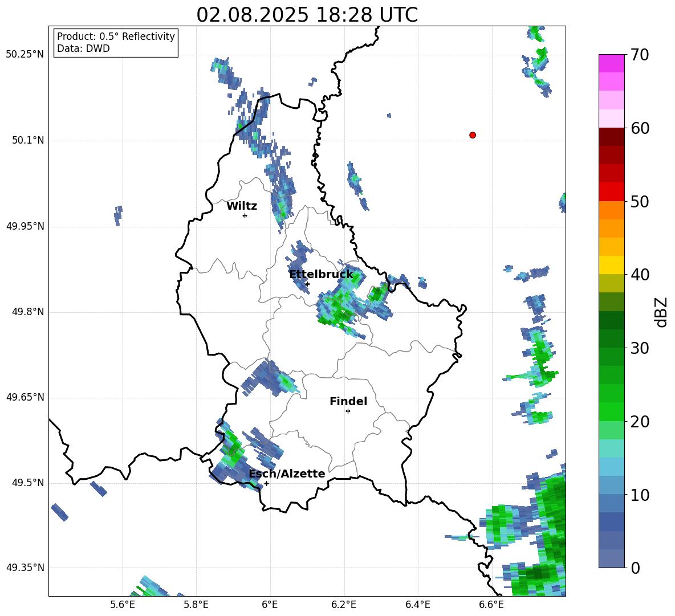Click the 0 value on colorbar
The width and height of the screenshot is (675, 616).
[635, 568]
